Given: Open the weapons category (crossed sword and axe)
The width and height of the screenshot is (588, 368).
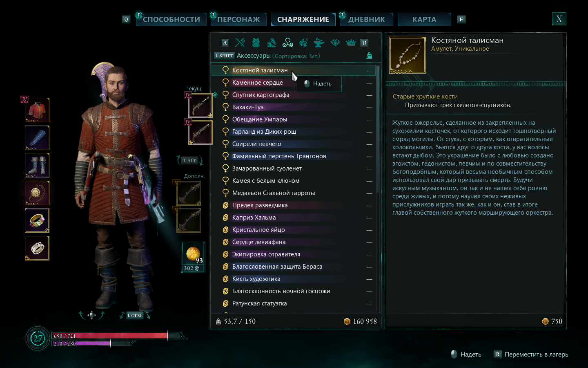Looking at the screenshot, I should point(240,42).
